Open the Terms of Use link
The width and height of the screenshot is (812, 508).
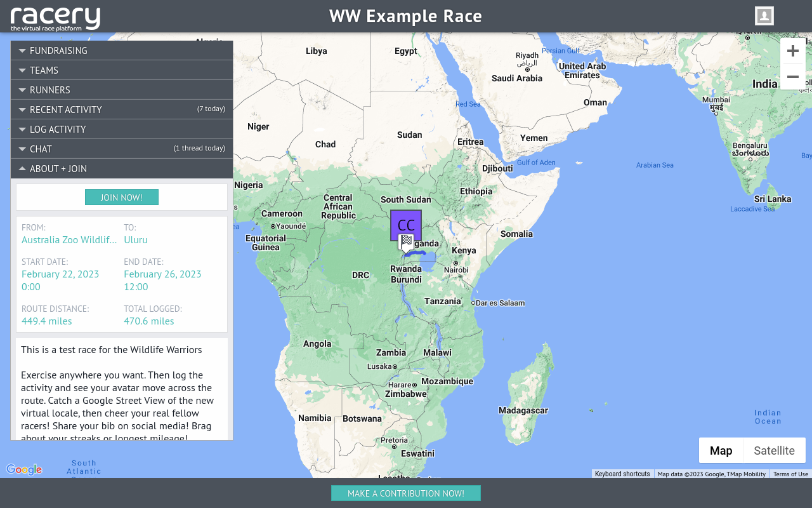pyautogui.click(x=790, y=474)
